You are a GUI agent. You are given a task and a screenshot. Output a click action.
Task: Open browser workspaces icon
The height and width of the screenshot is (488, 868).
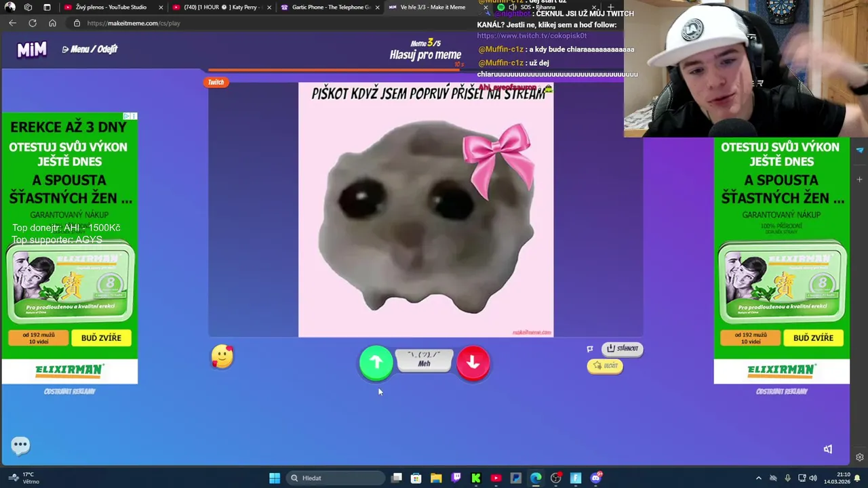[x=28, y=7]
